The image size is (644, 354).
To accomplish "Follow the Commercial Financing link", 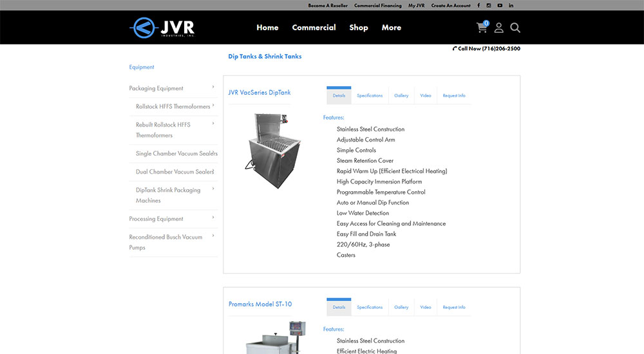I will [x=378, y=5].
